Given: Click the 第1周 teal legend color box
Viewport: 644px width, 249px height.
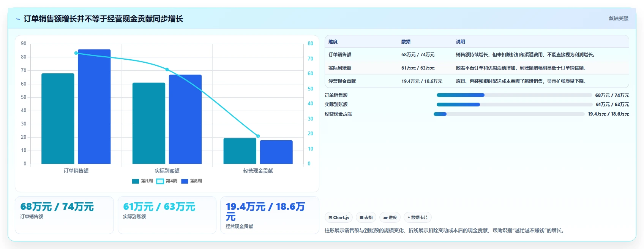Looking at the screenshot, I should (136, 181).
